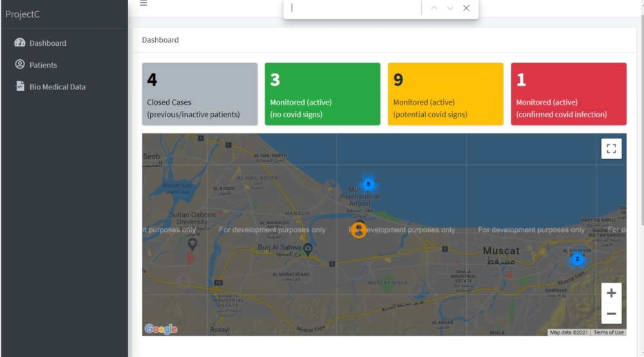This screenshot has height=357, width=644.
Task: Zoom out of the map
Action: pos(611,314)
